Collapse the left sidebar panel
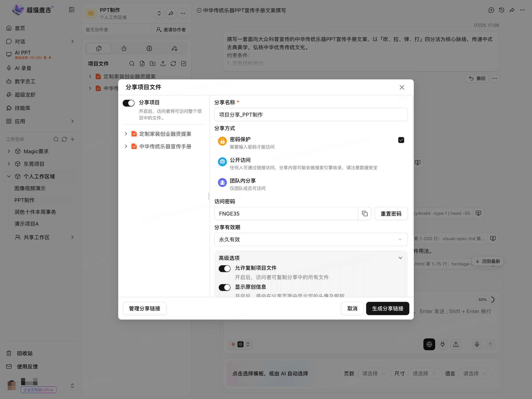 (72, 10)
